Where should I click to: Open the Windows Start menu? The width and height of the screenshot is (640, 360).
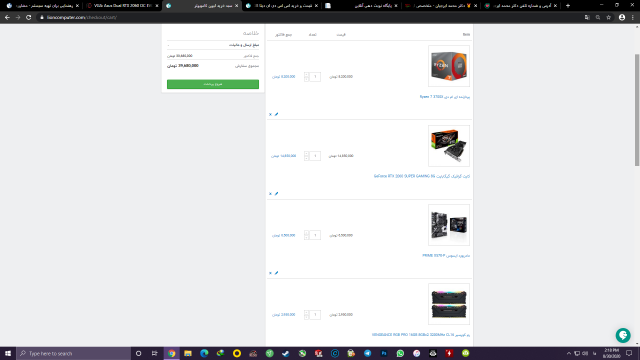point(8,353)
